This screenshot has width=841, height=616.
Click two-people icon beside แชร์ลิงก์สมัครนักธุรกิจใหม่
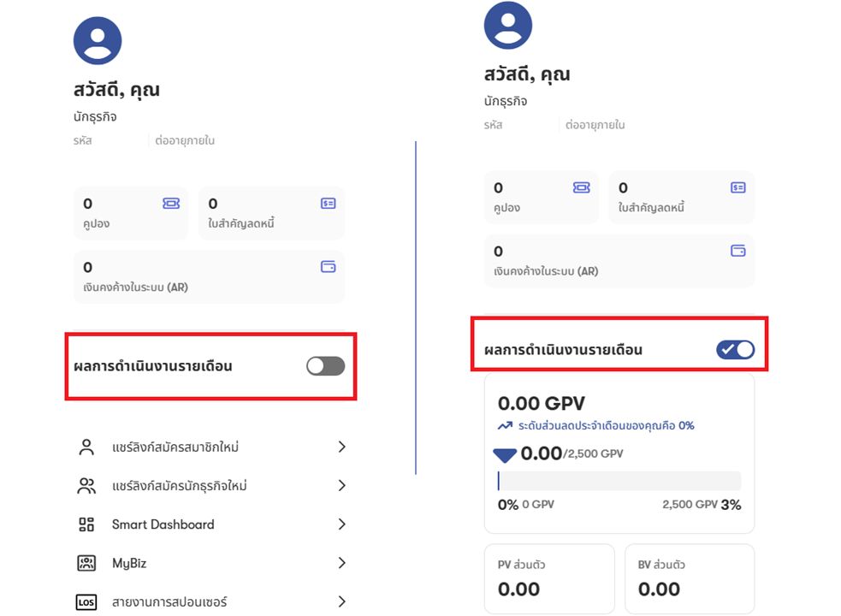[86, 486]
